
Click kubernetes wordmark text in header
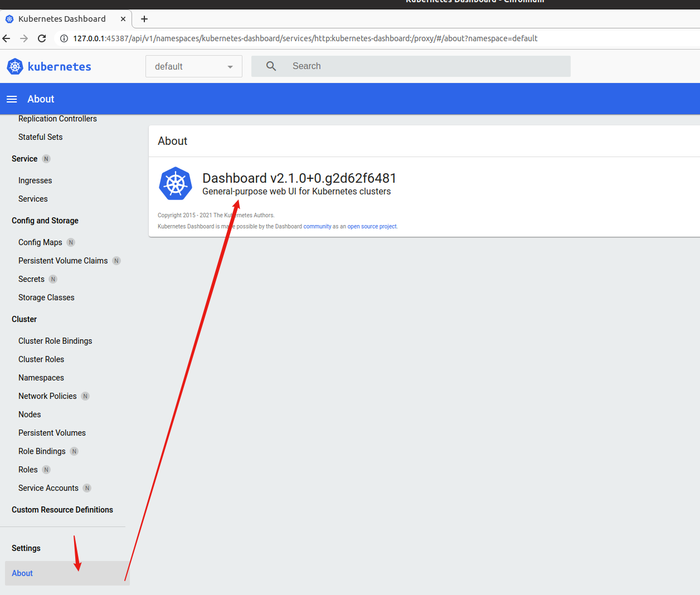(x=59, y=67)
